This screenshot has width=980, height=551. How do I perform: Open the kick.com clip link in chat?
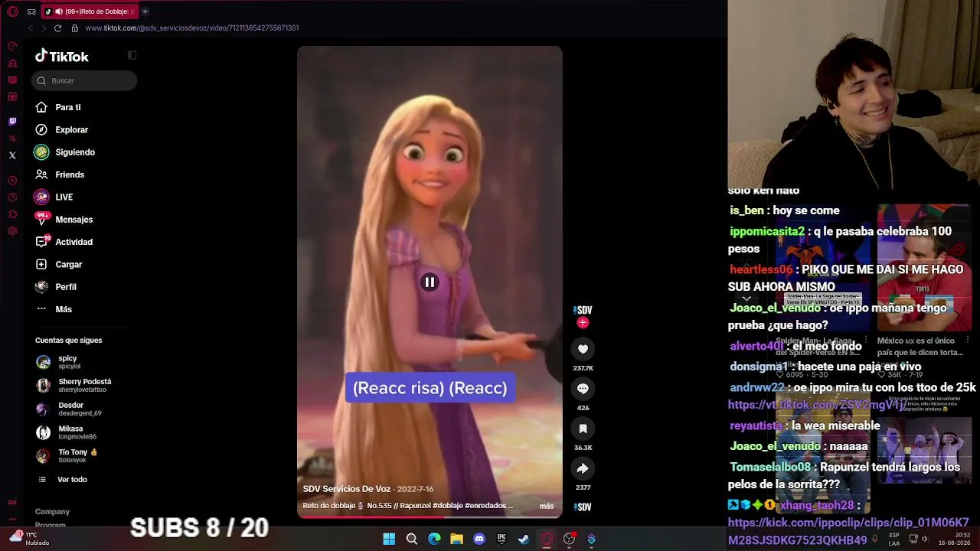click(848, 531)
